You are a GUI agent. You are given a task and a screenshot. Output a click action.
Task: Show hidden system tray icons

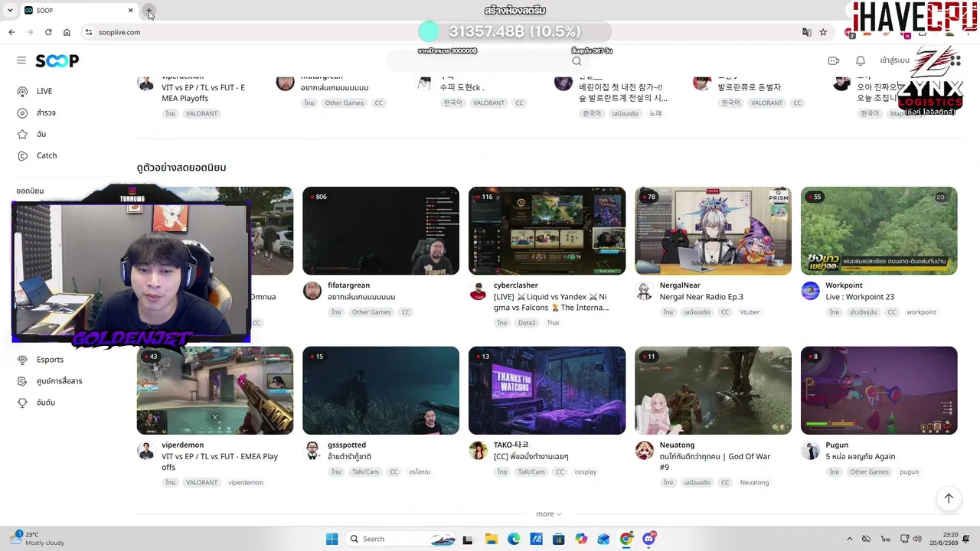[849, 539]
